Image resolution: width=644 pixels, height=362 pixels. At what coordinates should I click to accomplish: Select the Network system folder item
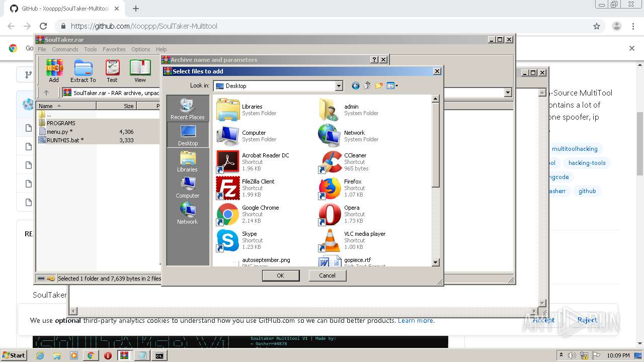pos(349,136)
